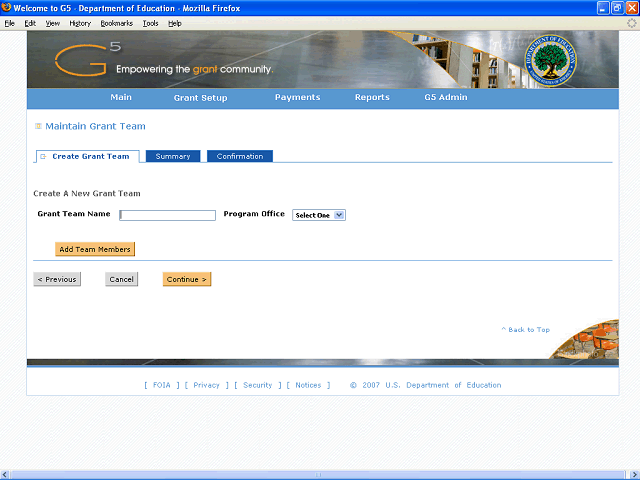Click the Firefox loading throbber icon

click(631, 23)
